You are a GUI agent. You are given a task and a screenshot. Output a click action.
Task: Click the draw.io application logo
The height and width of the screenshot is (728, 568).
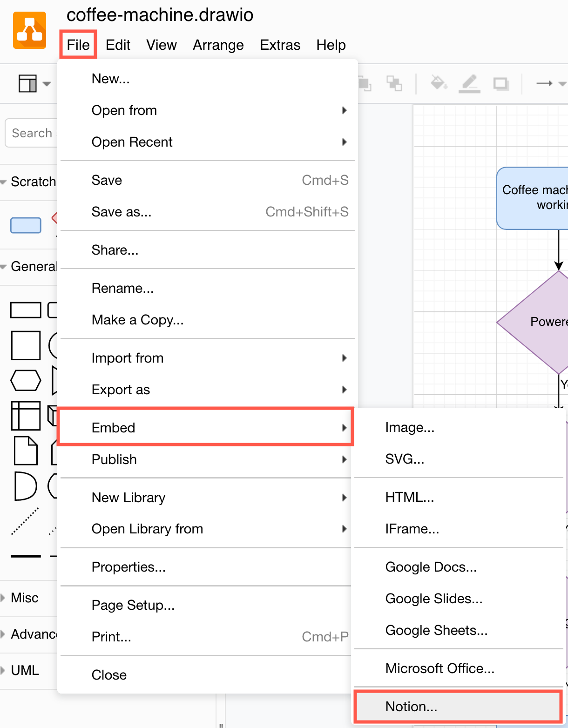click(29, 29)
